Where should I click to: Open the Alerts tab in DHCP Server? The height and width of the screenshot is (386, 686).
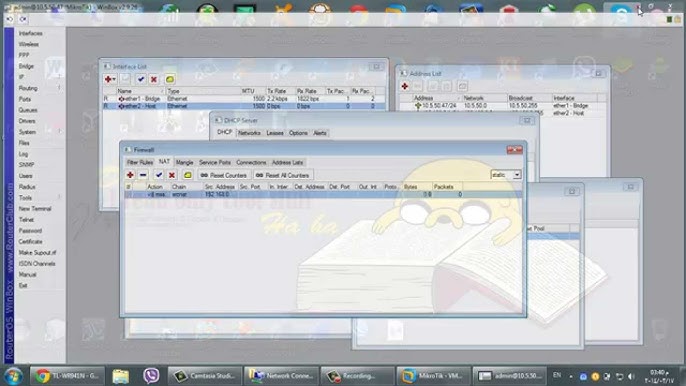coord(320,133)
